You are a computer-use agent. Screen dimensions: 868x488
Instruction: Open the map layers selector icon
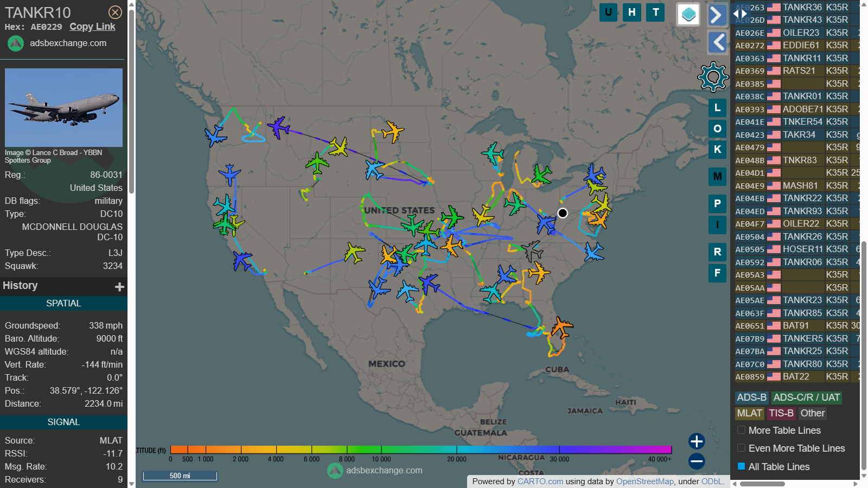[x=688, y=14]
